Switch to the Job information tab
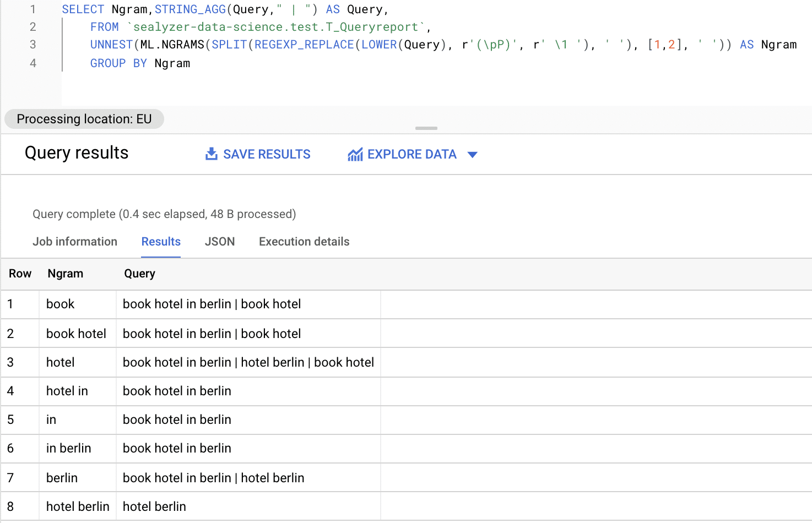The image size is (812, 523). [x=75, y=242]
